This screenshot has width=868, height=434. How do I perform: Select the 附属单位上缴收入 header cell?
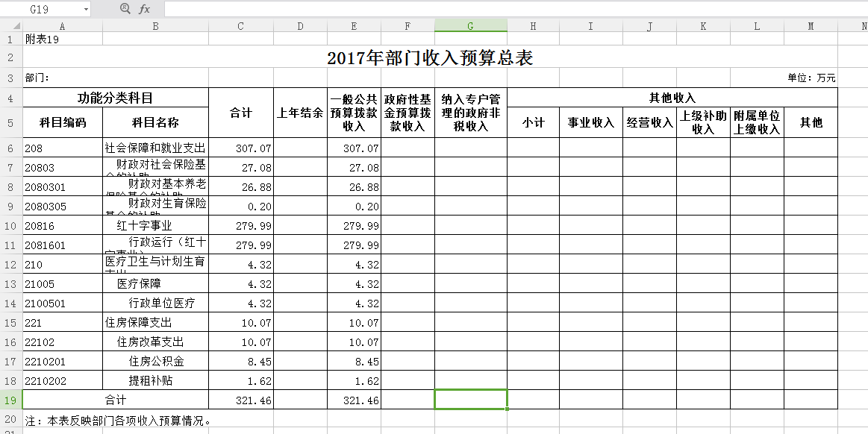[757, 123]
